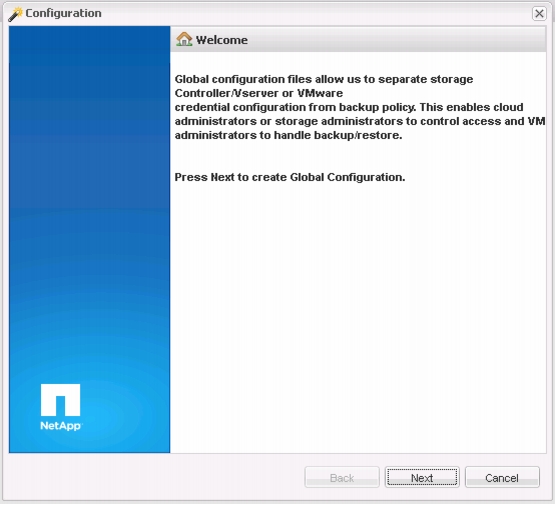
Task: Click the line starting 'Global configuration files'
Action: click(324, 79)
